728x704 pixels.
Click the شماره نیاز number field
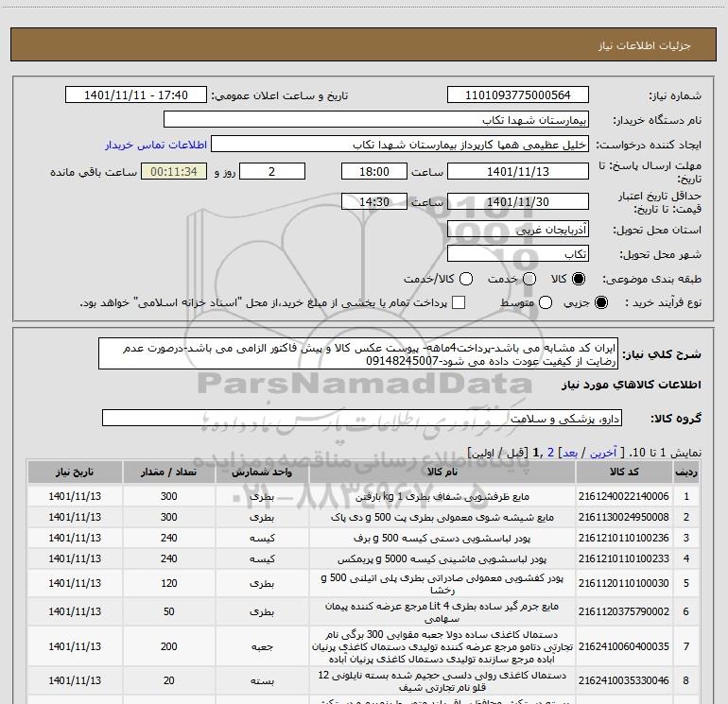[x=518, y=94]
